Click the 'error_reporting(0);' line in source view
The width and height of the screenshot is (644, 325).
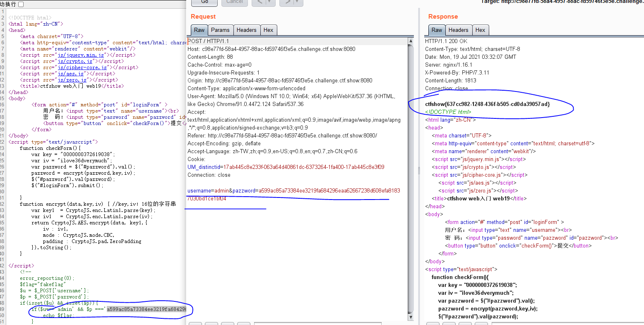(x=48, y=278)
